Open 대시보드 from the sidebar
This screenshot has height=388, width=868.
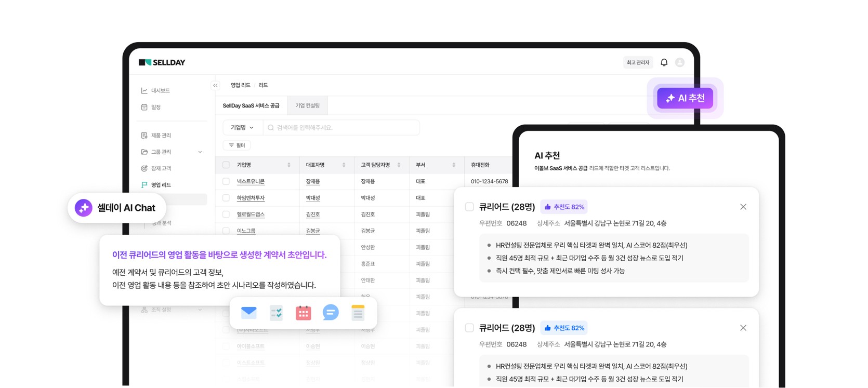[x=161, y=90]
